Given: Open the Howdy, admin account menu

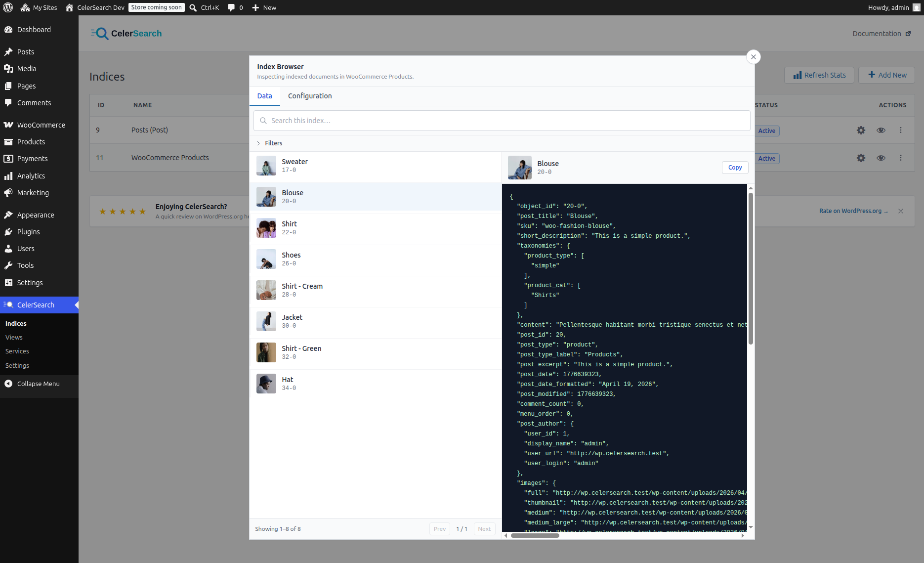Looking at the screenshot, I should tap(894, 7).
